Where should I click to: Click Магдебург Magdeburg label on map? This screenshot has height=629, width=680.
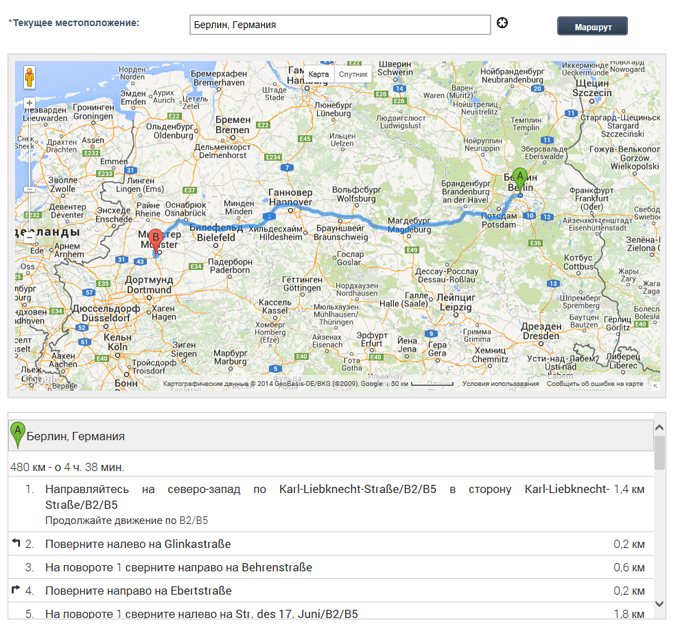coord(409,225)
